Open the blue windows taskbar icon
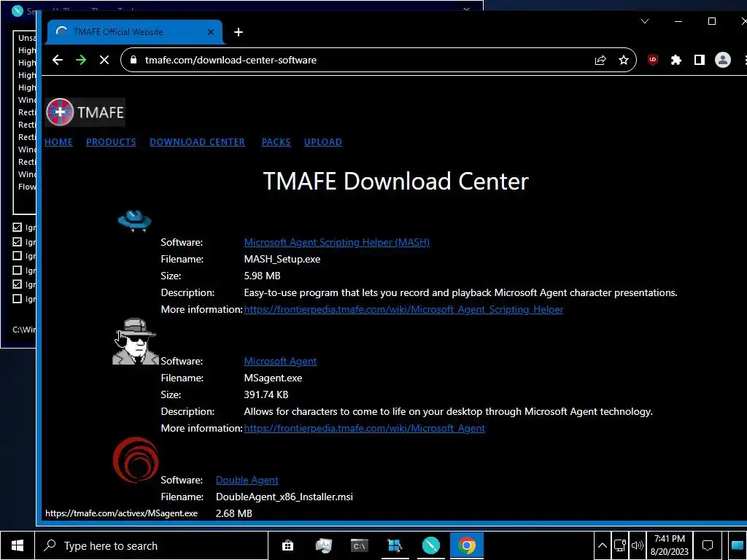 coord(395,545)
